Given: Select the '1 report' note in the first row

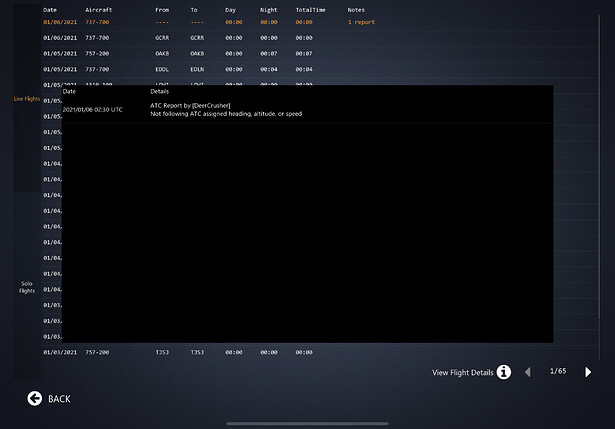Looking at the screenshot, I should (361, 22).
